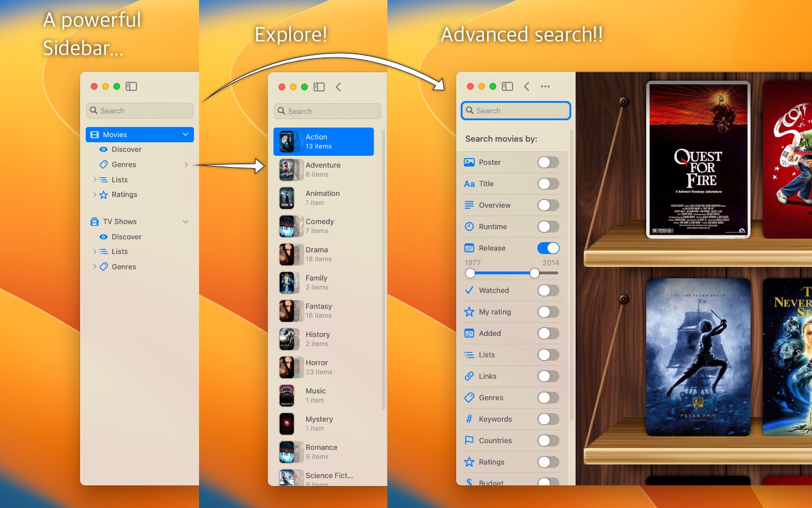Screen dimensions: 812x508
Task: Open the three-dots more menu
Action: tap(545, 86)
